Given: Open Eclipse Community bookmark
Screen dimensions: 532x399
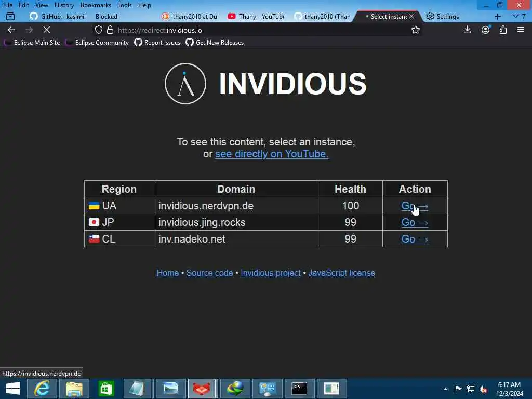Looking at the screenshot, I should 97,43.
